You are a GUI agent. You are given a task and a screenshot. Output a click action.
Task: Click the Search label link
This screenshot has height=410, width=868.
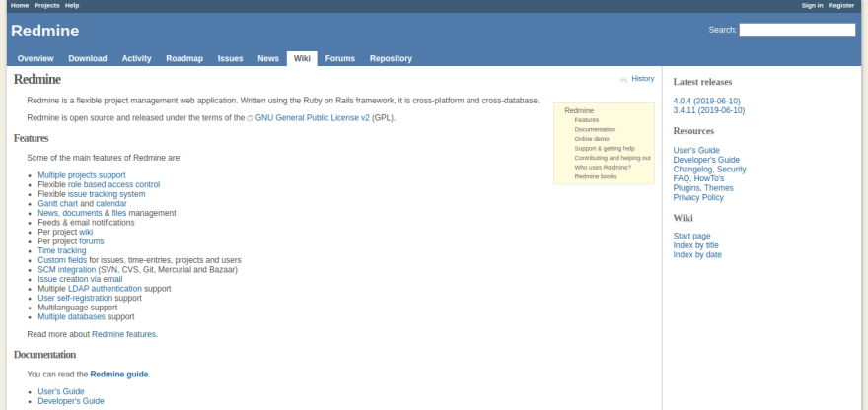click(x=722, y=30)
